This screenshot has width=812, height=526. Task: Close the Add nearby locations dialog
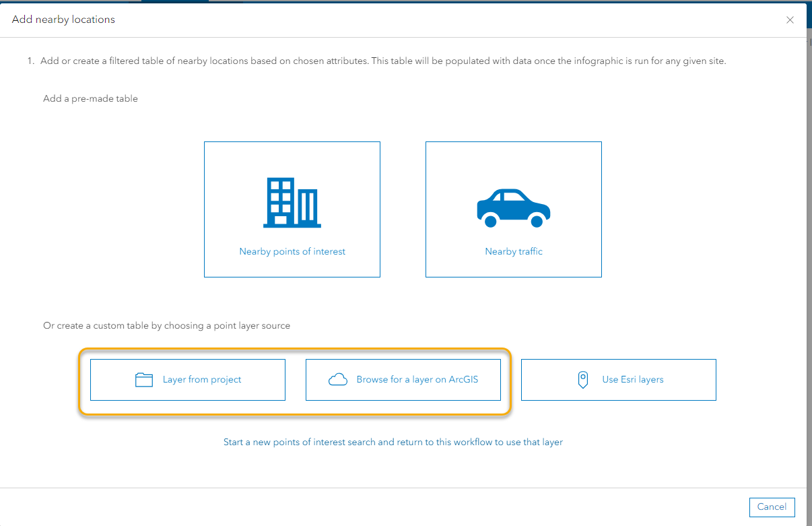790,20
